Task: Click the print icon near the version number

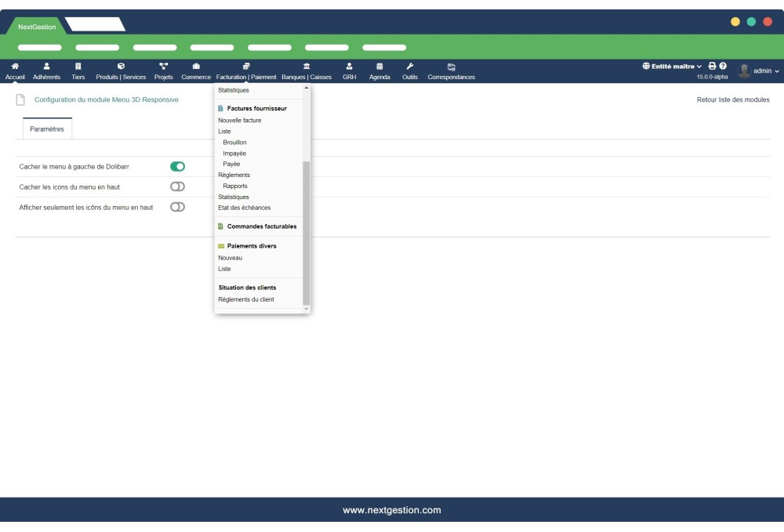Action: [713, 66]
